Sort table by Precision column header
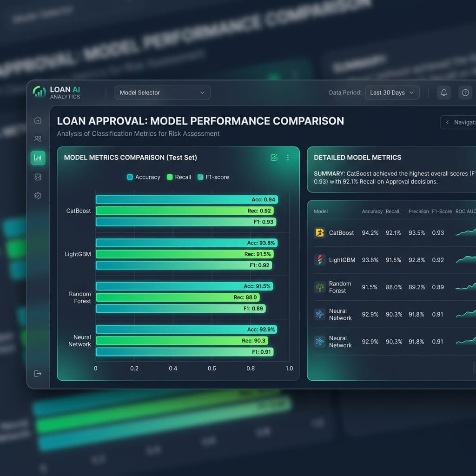Image resolution: width=476 pixels, height=476 pixels. (418, 212)
